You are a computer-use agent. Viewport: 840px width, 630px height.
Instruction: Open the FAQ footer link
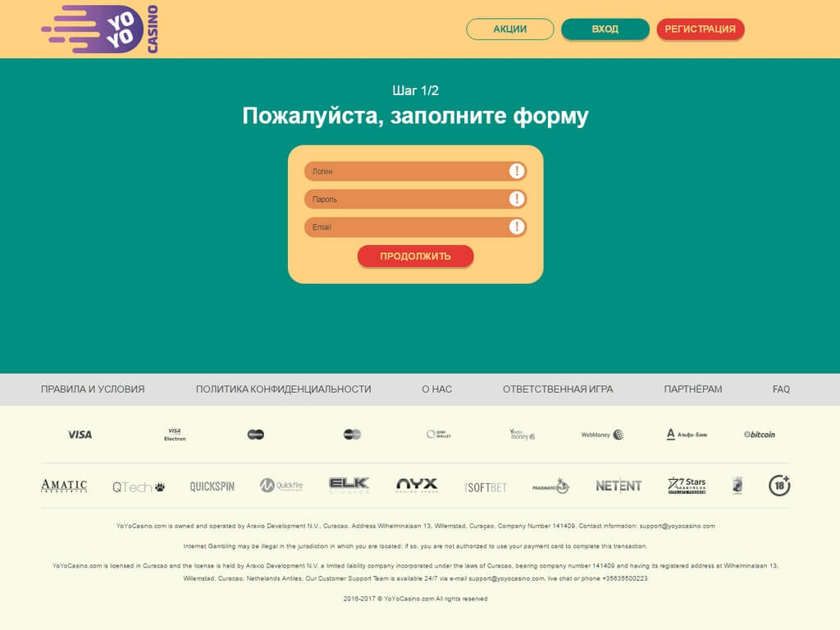point(782,389)
